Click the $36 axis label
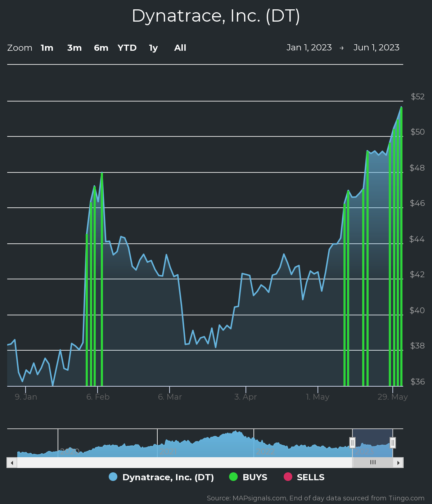The height and width of the screenshot is (504, 432). (x=418, y=382)
